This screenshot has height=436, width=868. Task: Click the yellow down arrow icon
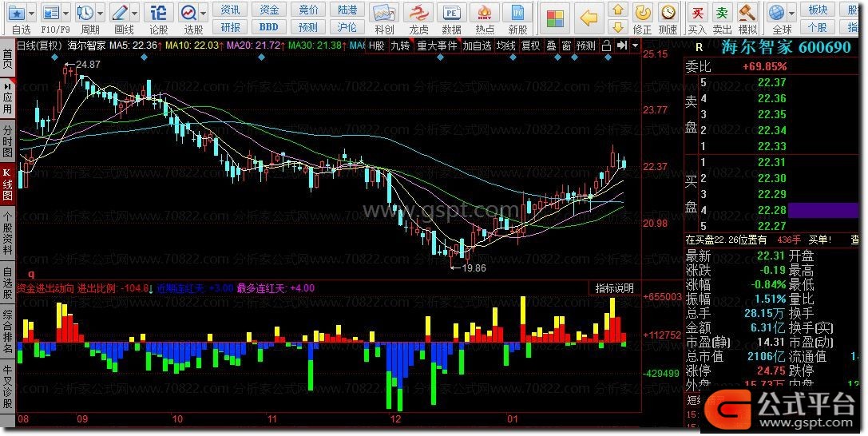(618, 26)
